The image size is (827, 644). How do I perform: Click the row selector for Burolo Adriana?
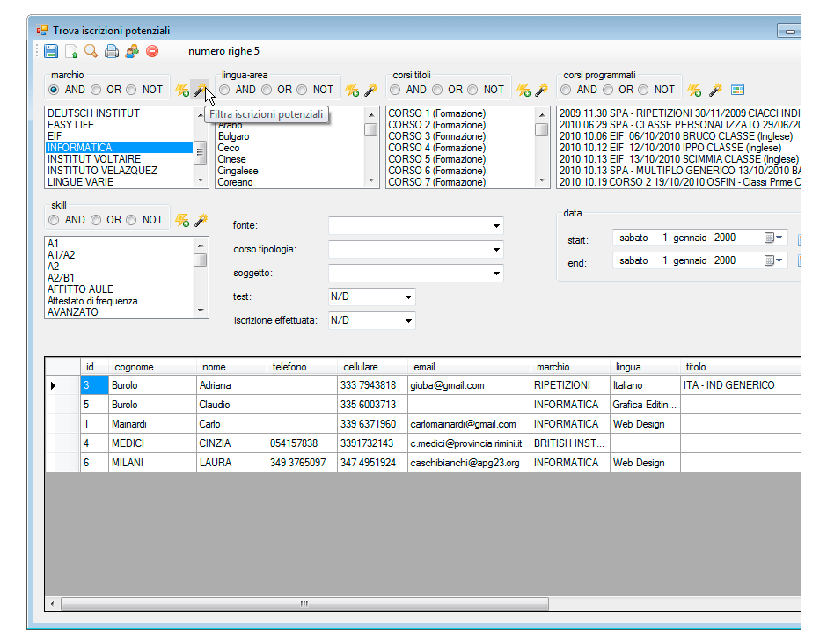click(62, 385)
